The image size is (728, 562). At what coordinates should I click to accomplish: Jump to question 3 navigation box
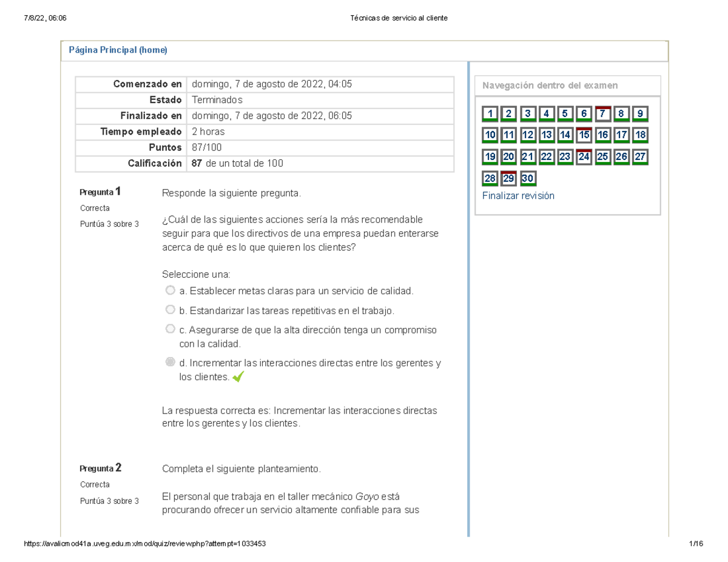528,113
